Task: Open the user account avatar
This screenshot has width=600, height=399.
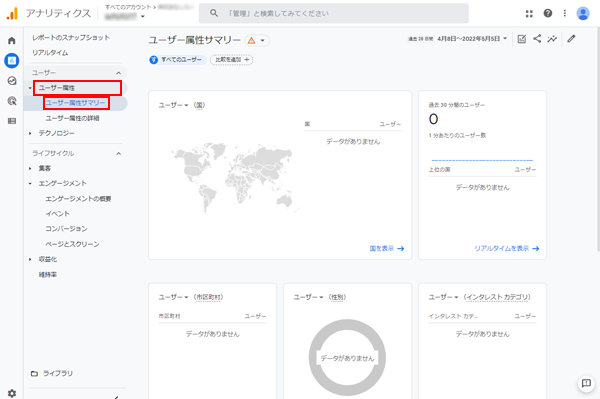Action: coord(583,13)
